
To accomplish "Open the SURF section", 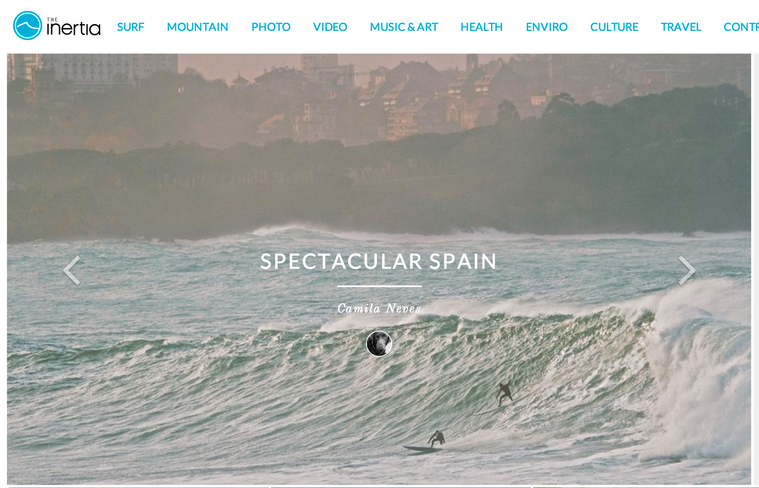I will click(x=131, y=27).
